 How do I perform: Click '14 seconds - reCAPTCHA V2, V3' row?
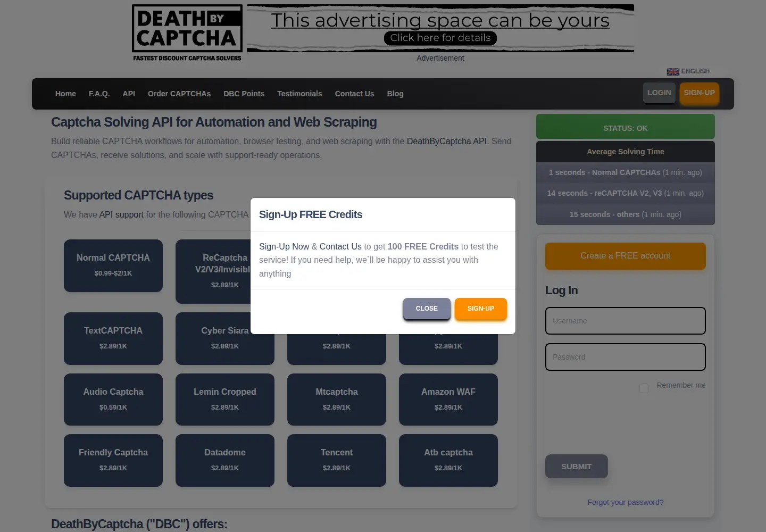[626, 193]
